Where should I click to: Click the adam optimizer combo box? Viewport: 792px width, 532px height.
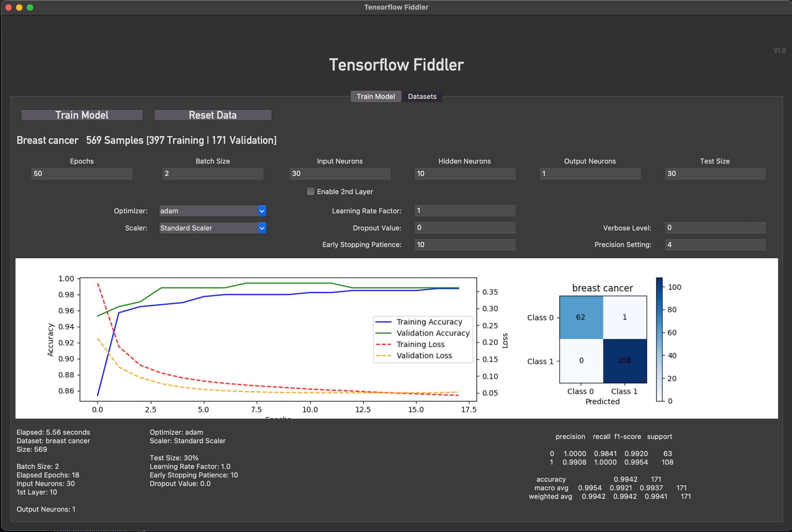[x=208, y=211]
